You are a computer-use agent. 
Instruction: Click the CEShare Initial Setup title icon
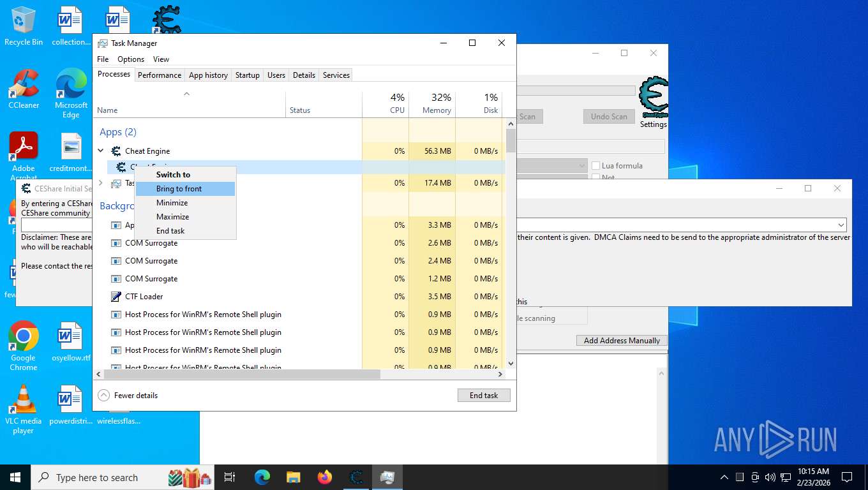26,189
